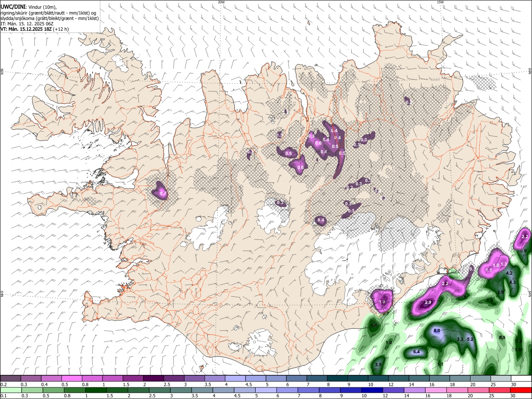Select the grey-green 3 swatch in lower legend
532x399 pixels.
tap(180, 390)
